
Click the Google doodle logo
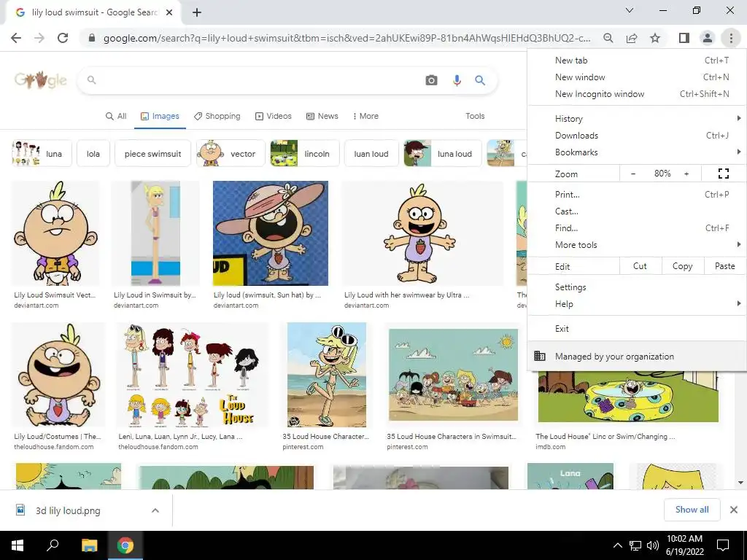41,80
